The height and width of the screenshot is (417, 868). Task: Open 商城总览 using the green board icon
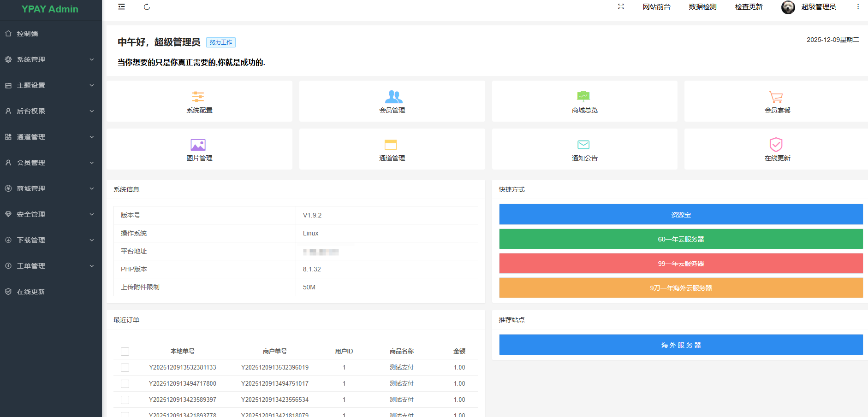click(x=584, y=97)
